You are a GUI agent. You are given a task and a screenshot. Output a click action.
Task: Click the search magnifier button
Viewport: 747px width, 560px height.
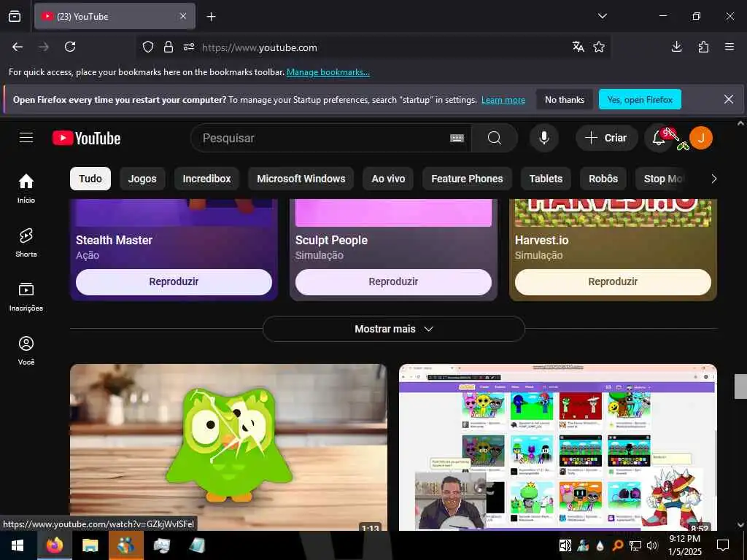[x=495, y=138]
